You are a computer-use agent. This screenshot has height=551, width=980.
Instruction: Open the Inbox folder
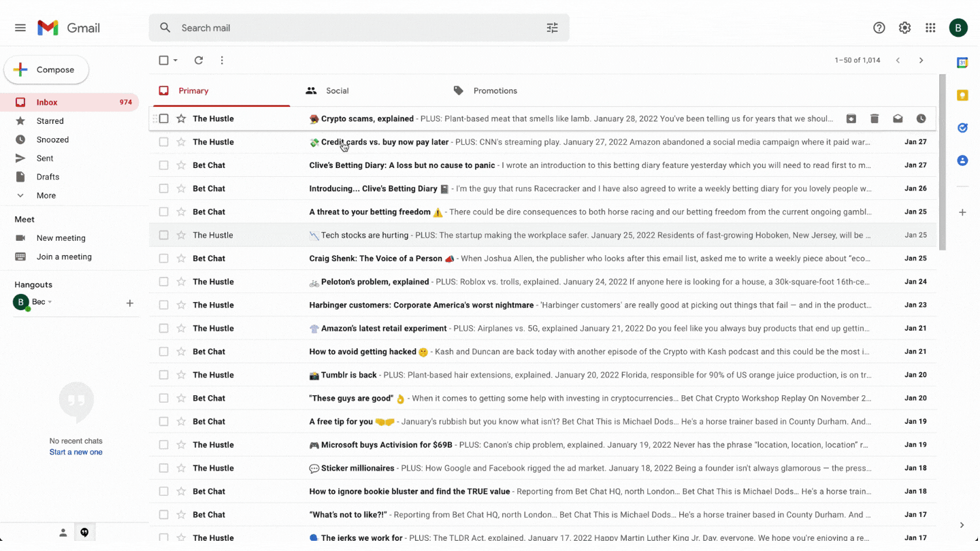(x=69, y=103)
